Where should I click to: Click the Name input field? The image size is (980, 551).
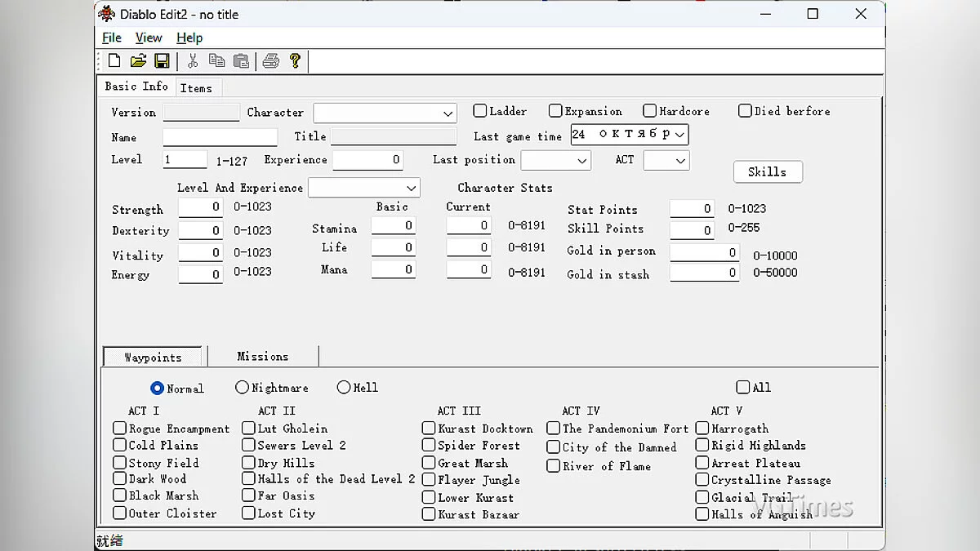[220, 137]
